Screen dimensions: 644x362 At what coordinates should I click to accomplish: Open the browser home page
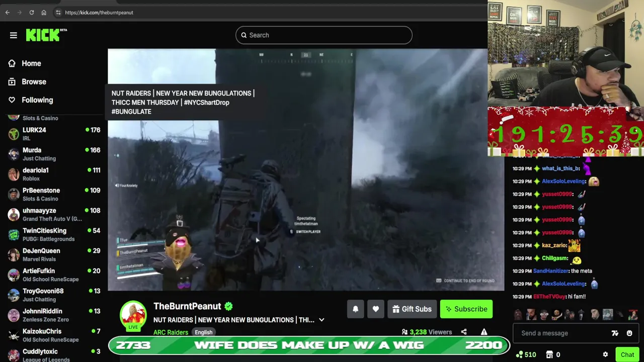44,13
